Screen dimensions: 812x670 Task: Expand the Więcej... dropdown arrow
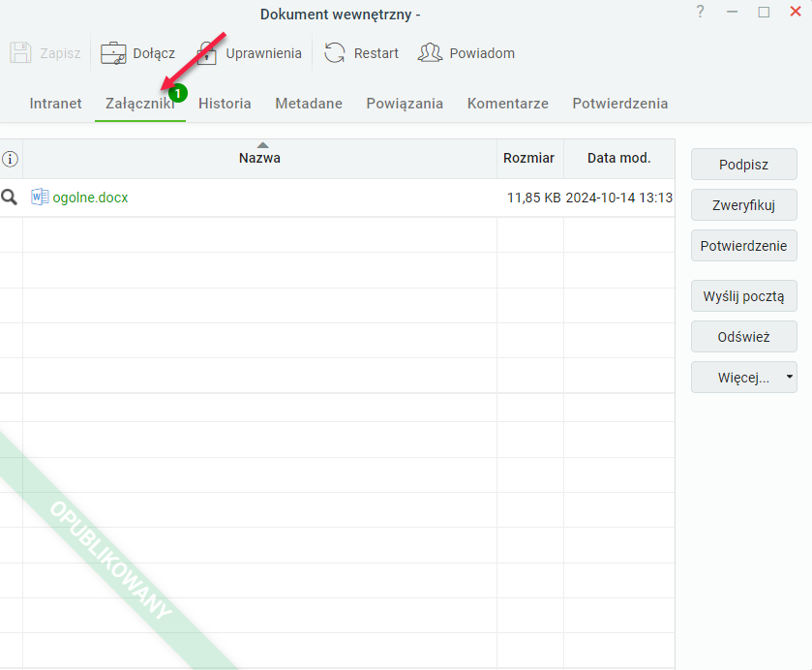click(789, 377)
